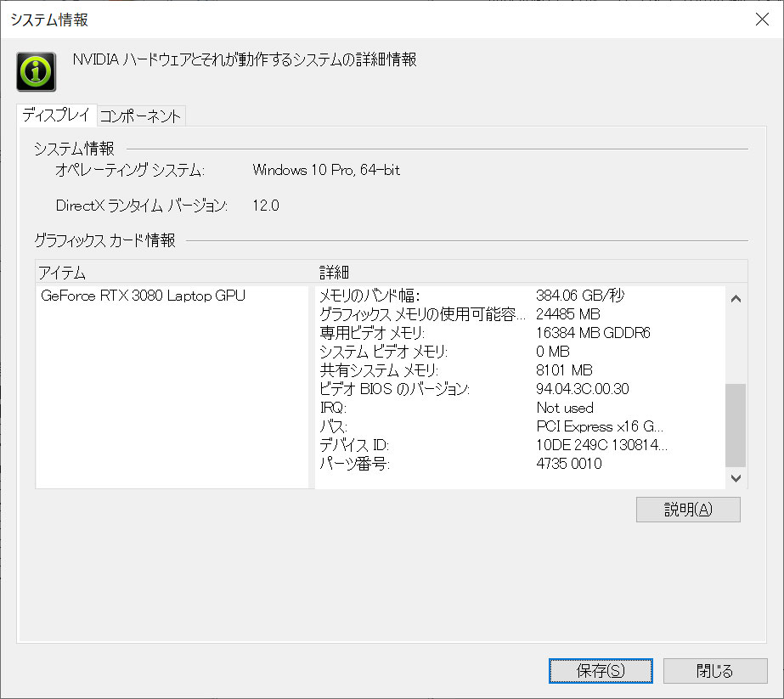Click the 94.04.3C.00.30 BIOS value
The height and width of the screenshot is (699, 784).
click(583, 389)
